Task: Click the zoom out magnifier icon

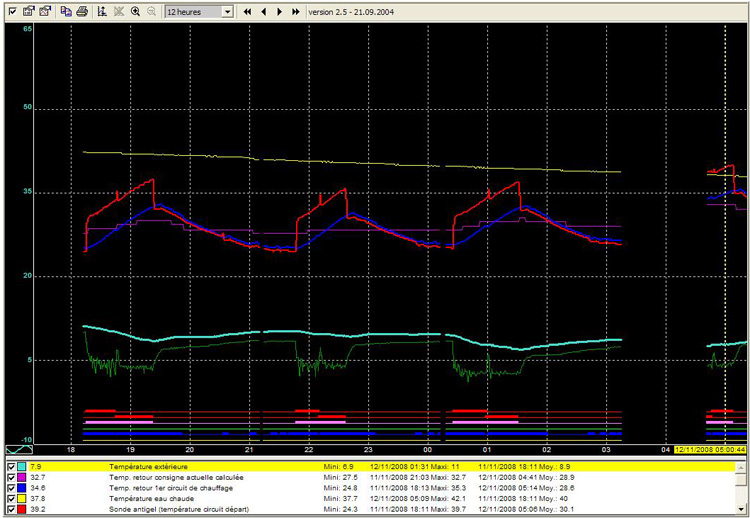Action: click(151, 11)
